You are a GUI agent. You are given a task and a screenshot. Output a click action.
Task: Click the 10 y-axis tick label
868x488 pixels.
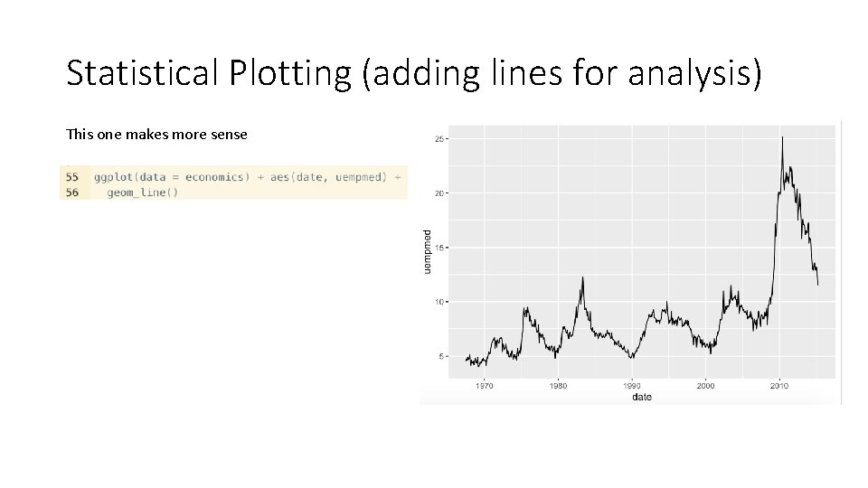click(x=438, y=302)
